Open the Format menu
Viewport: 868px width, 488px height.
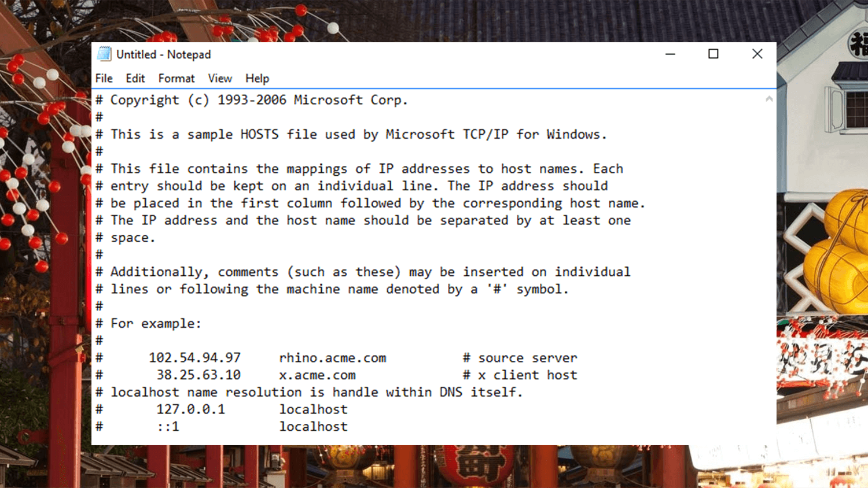pyautogui.click(x=176, y=78)
